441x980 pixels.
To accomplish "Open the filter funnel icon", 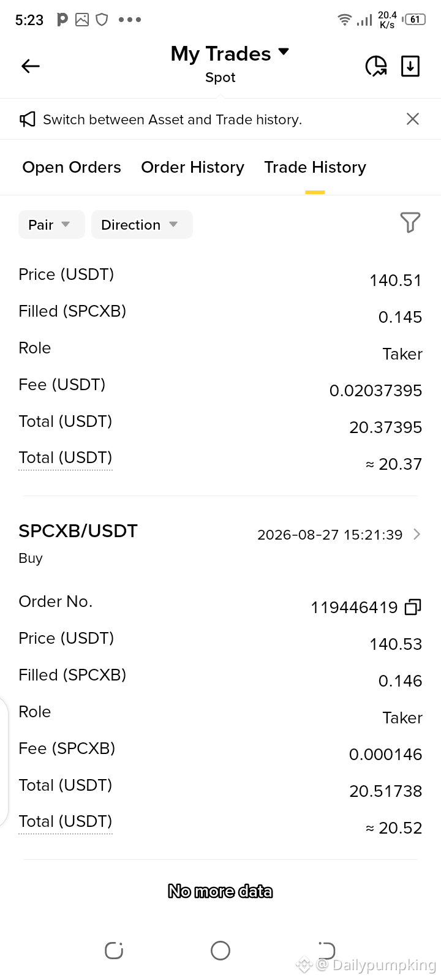I will pos(410,222).
